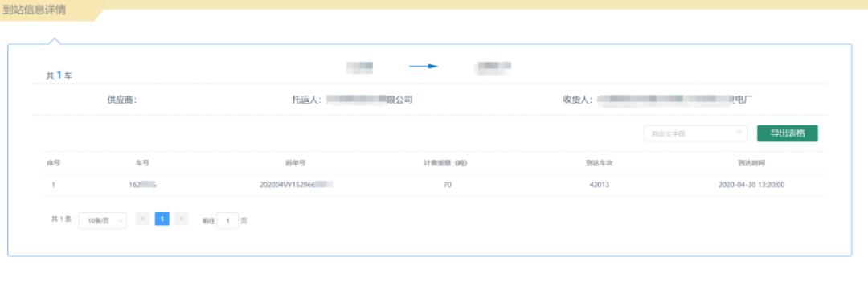Click the 导出表格 export button
This screenshot has width=868, height=290.
787,133
